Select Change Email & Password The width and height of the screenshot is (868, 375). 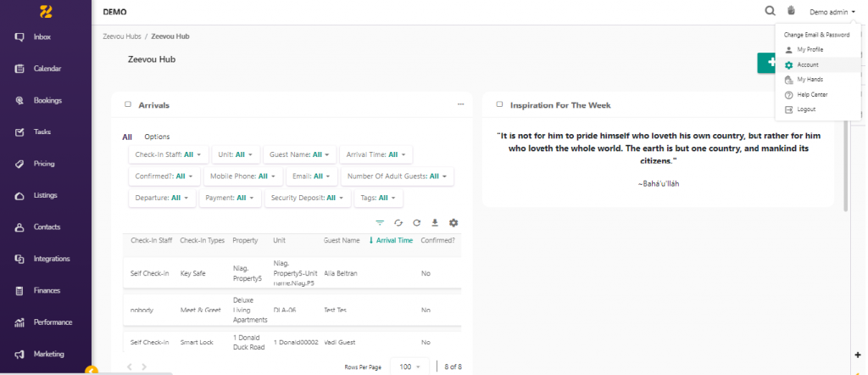pos(816,34)
